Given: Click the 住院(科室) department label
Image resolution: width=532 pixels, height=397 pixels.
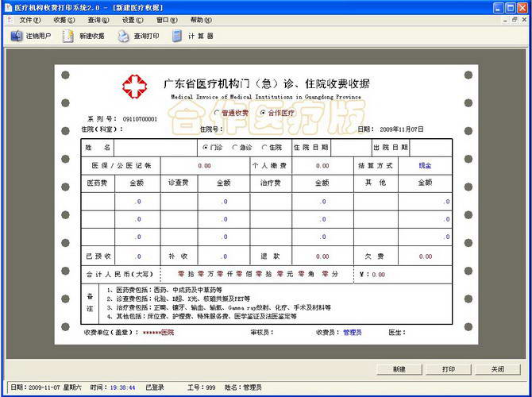Looking at the screenshot, I should (x=102, y=129).
